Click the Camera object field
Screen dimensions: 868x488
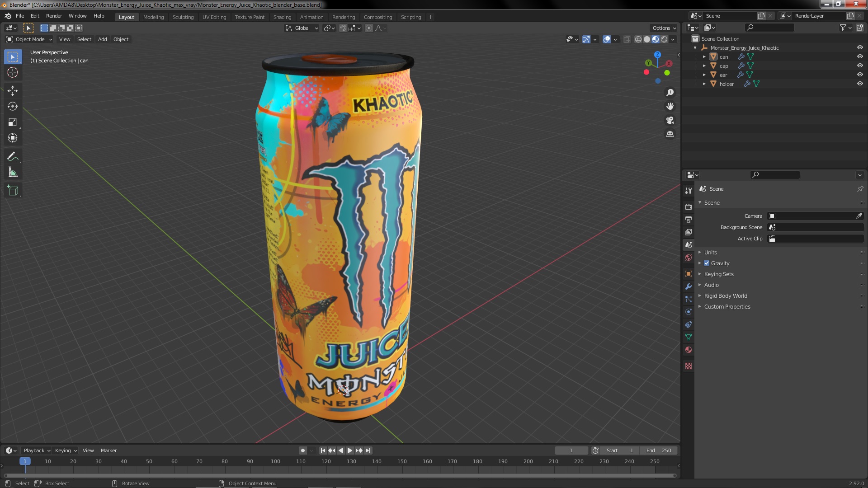tap(811, 216)
